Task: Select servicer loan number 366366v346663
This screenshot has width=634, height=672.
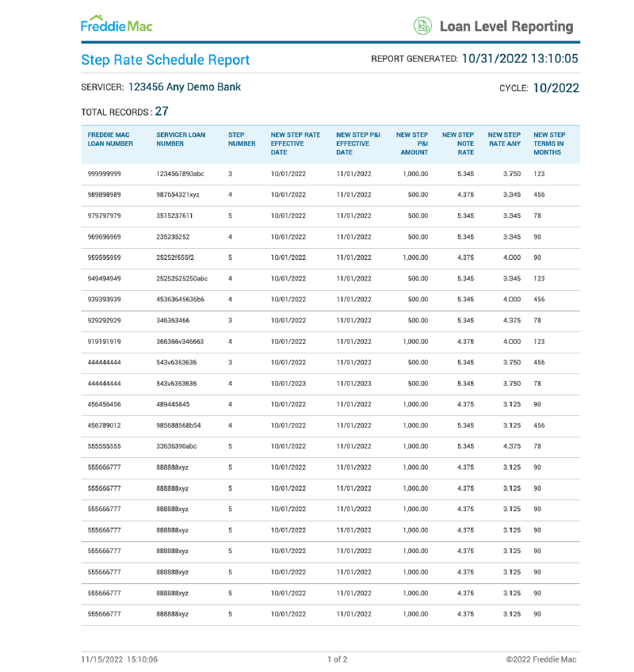Action: 180,342
